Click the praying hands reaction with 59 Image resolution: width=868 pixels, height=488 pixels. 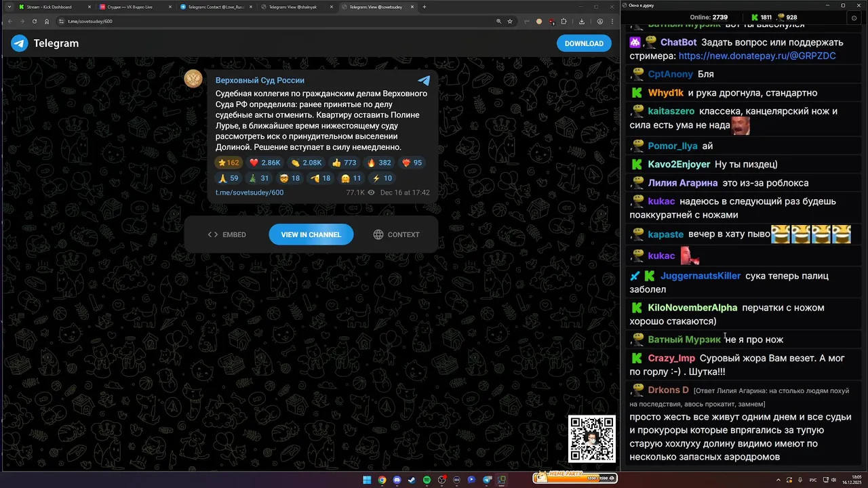click(x=228, y=178)
